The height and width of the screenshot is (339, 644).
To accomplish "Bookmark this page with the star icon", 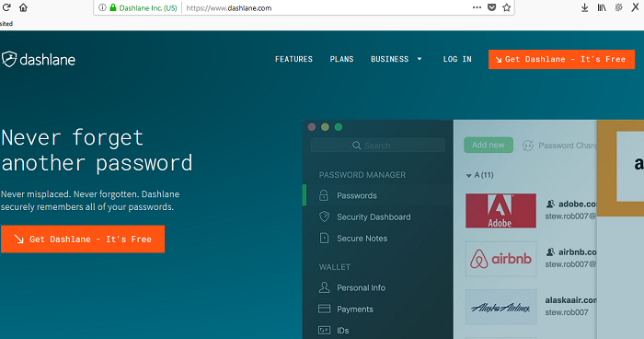I will point(506,7).
